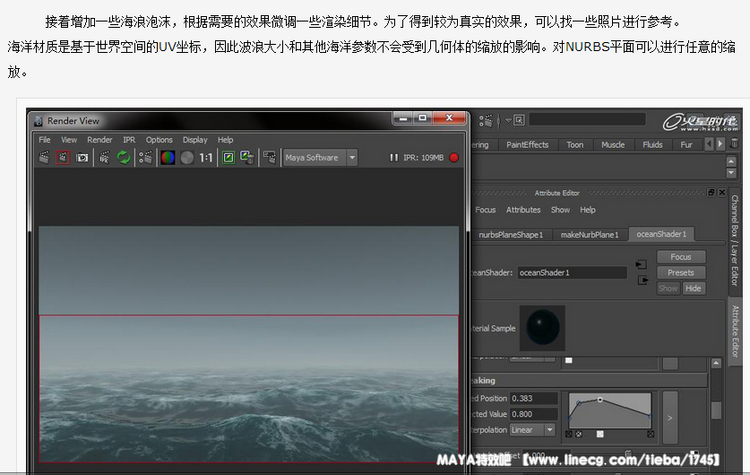
Task: Open Channel Box / Layer Editor side tab
Action: coord(735,241)
